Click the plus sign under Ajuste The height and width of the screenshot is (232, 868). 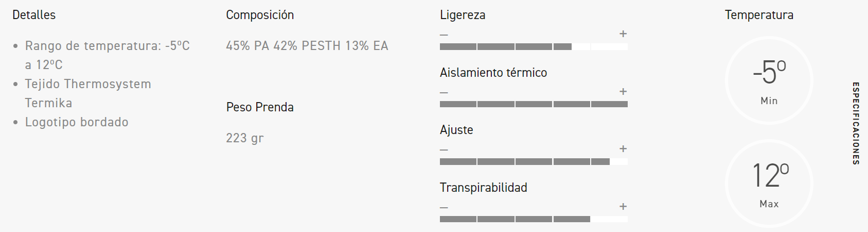point(623,149)
